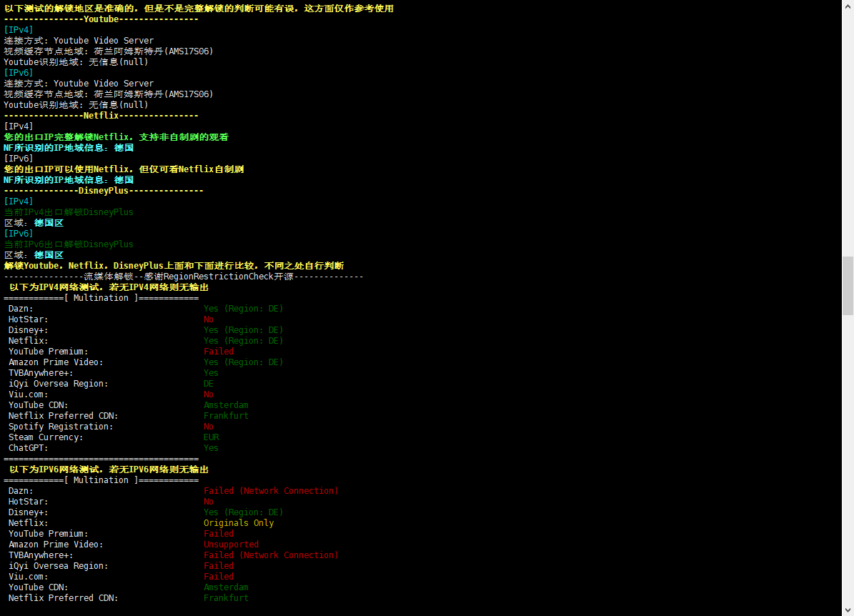Image resolution: width=854 pixels, height=616 pixels.
Task: Click the DE value beside iQyi Oversea Region
Action: click(x=209, y=384)
